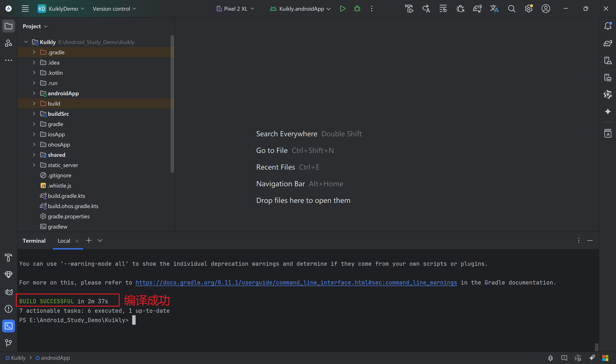
Task: Toggle the Terminal tool window button
Action: (8, 326)
